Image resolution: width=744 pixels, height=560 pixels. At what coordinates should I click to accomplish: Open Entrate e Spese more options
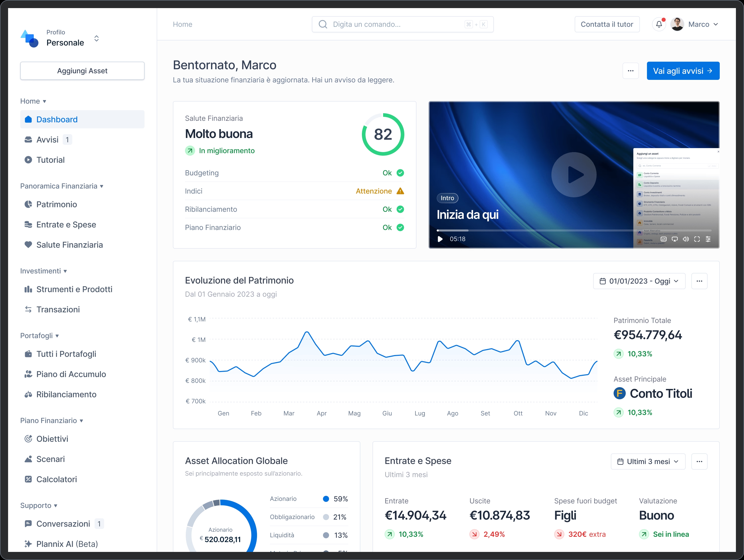[699, 461]
